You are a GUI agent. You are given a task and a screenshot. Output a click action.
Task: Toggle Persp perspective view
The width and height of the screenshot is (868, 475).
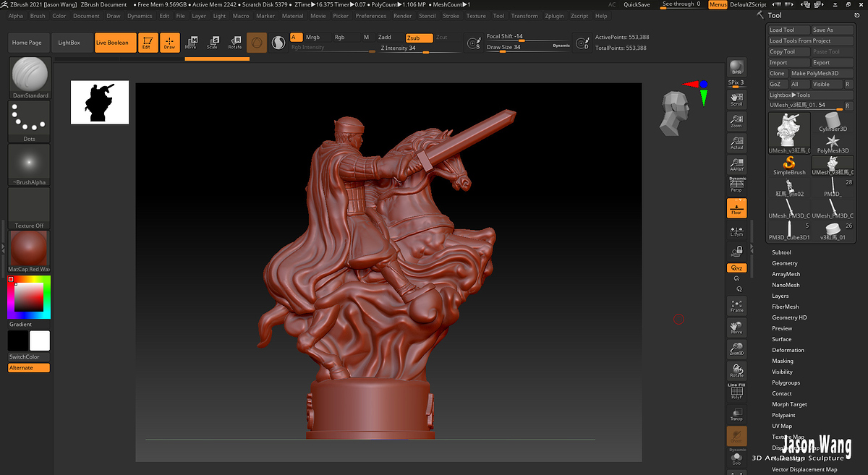point(736,185)
